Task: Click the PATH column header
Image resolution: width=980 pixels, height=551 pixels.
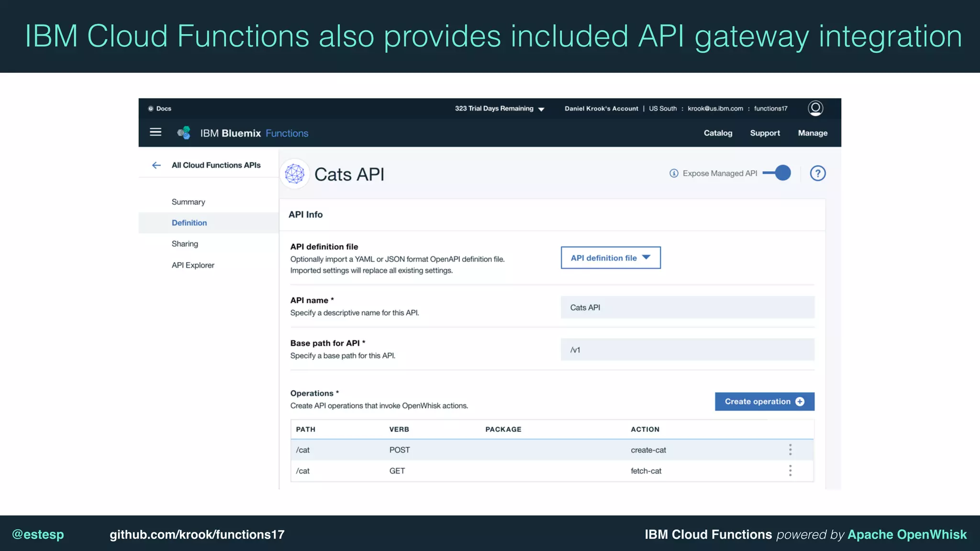Action: [306, 430]
